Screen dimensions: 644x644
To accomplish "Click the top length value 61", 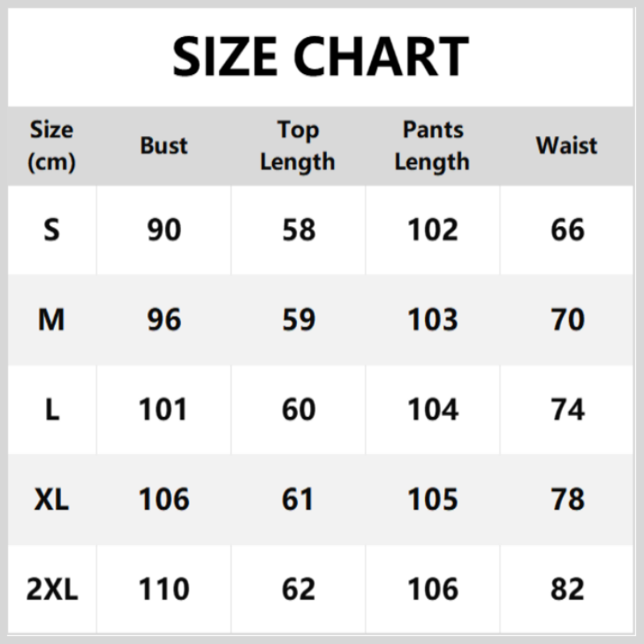I will (299, 500).
